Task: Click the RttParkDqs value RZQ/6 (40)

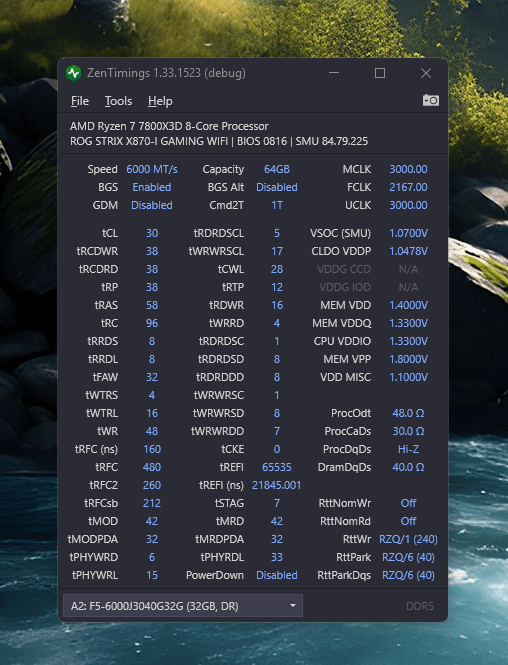Action: point(408,576)
